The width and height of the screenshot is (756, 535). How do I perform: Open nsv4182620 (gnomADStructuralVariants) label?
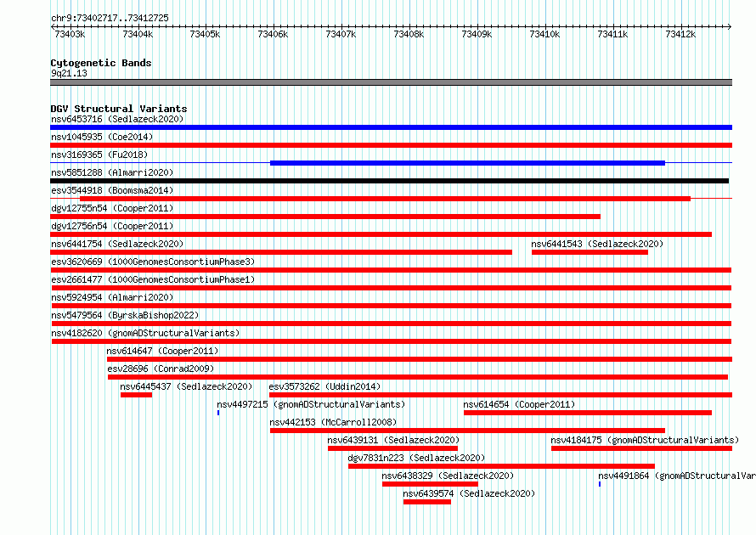click(x=145, y=333)
